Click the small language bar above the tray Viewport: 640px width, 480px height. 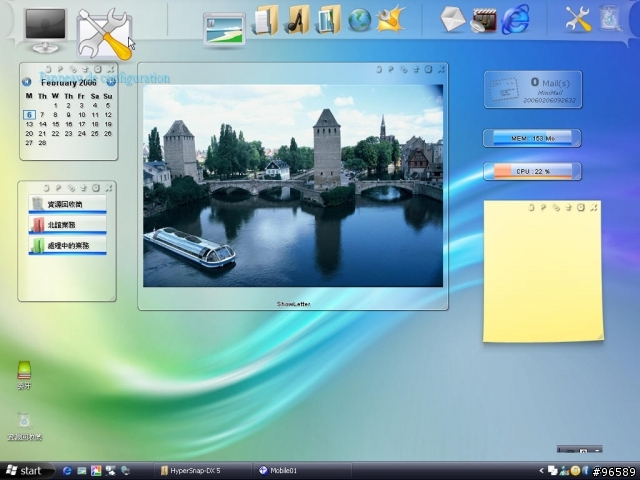(x=580, y=450)
